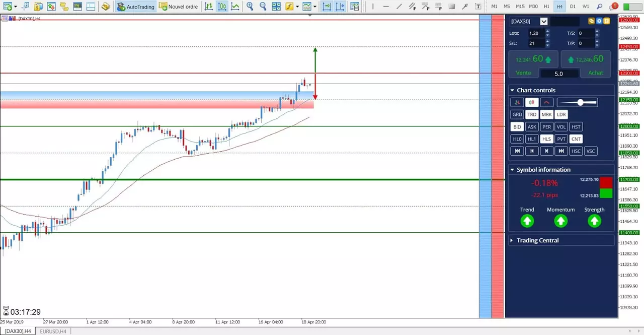
Task: Open the notifications chat bubble
Action: 614,7
